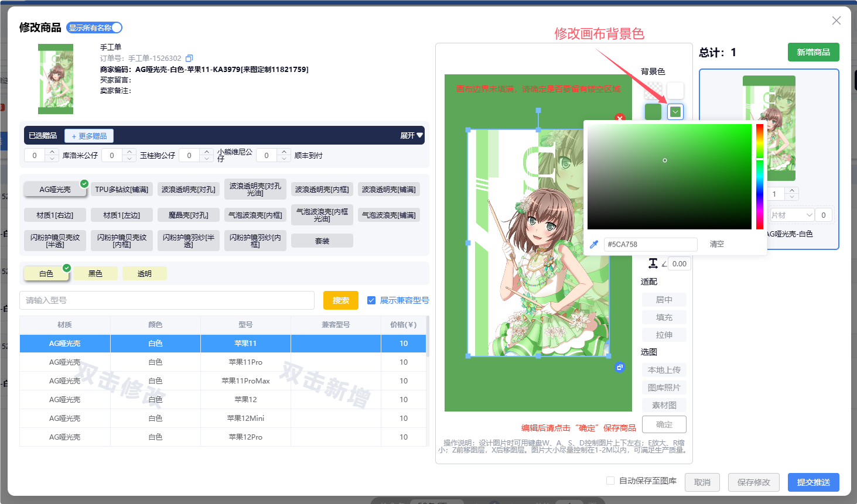The image size is (857, 504).
Task: Click the 请输入型号 search field
Action: tap(167, 300)
